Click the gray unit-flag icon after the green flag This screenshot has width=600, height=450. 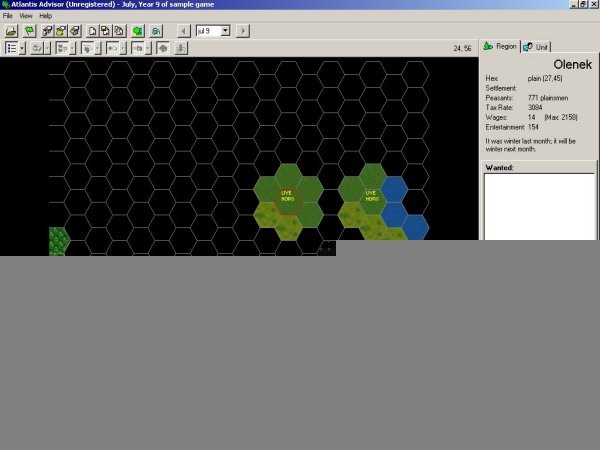click(47, 31)
